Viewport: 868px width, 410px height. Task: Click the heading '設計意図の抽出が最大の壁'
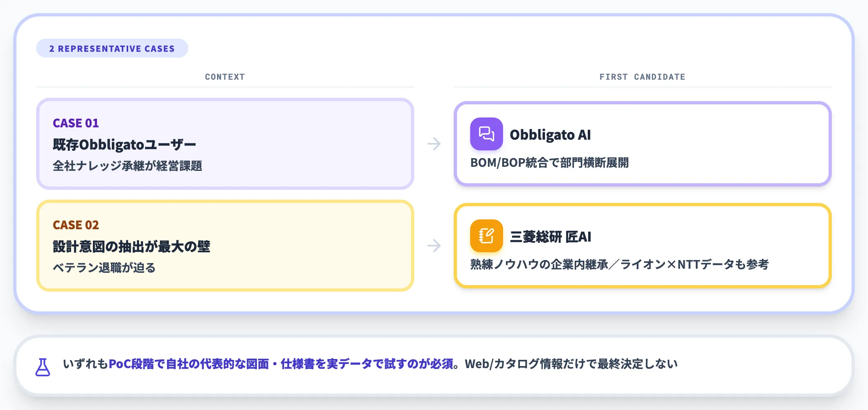click(132, 246)
